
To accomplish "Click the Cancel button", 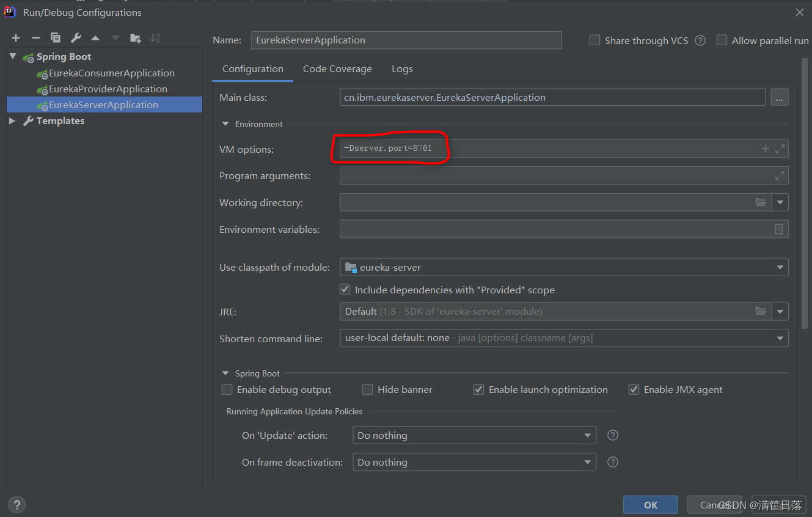I will pyautogui.click(x=715, y=505).
